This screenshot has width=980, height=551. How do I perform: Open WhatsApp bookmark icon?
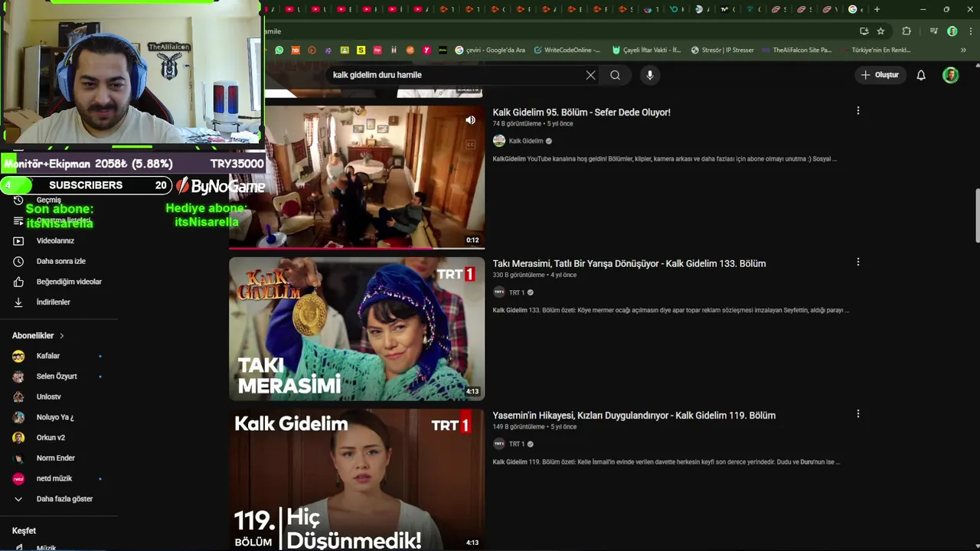pyautogui.click(x=279, y=50)
